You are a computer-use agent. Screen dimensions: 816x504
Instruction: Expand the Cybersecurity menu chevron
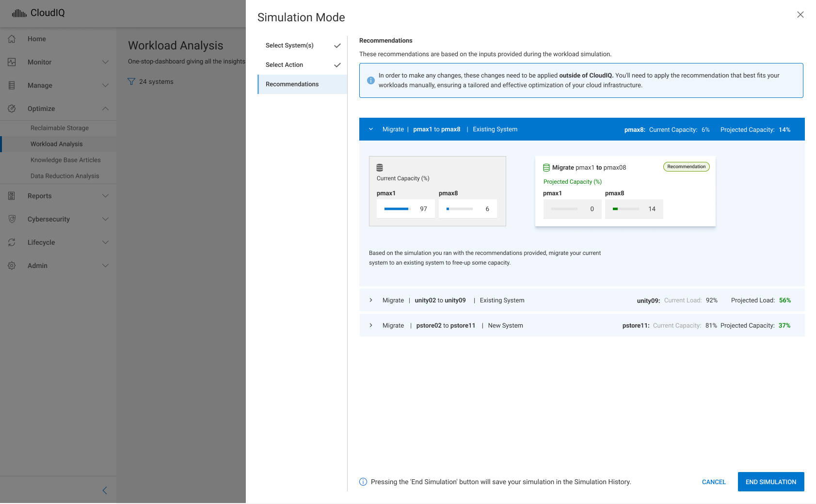105,219
